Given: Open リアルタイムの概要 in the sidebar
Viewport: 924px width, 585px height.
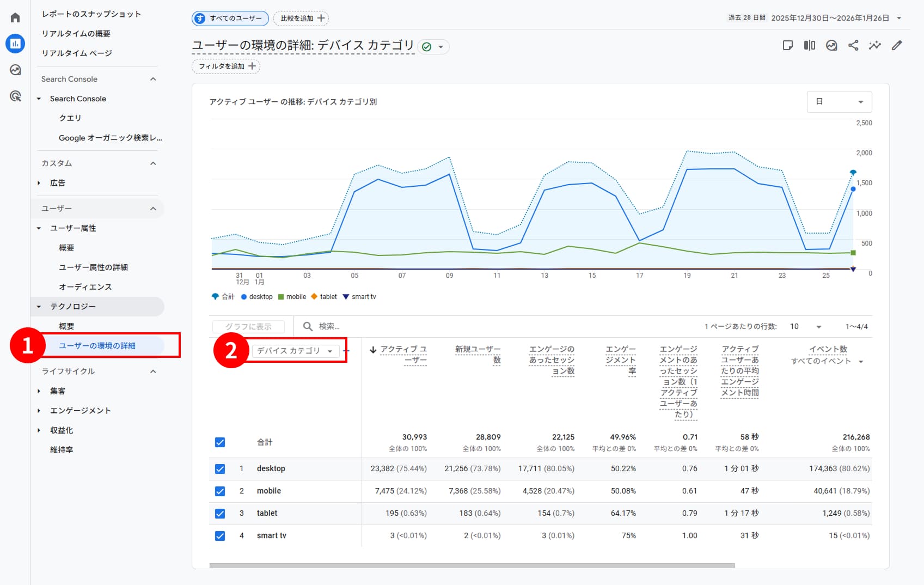Looking at the screenshot, I should (76, 34).
